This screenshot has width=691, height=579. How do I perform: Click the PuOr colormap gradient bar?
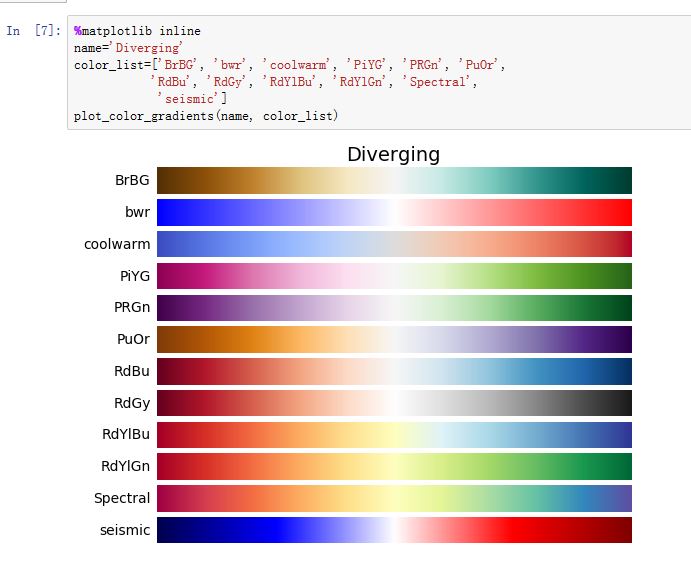394,339
